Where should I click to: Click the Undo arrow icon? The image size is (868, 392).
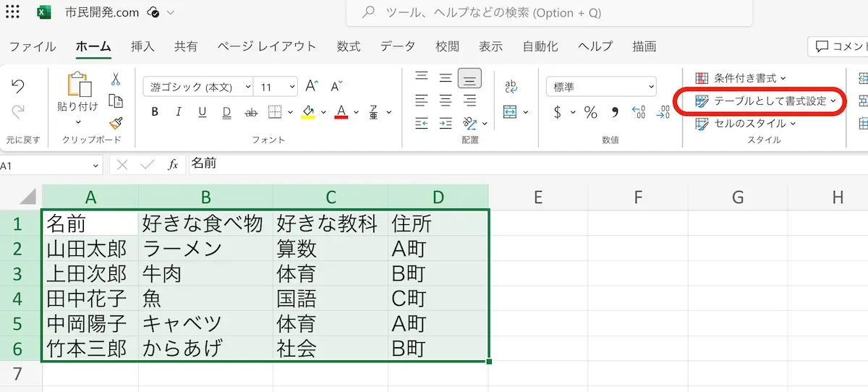[x=18, y=86]
